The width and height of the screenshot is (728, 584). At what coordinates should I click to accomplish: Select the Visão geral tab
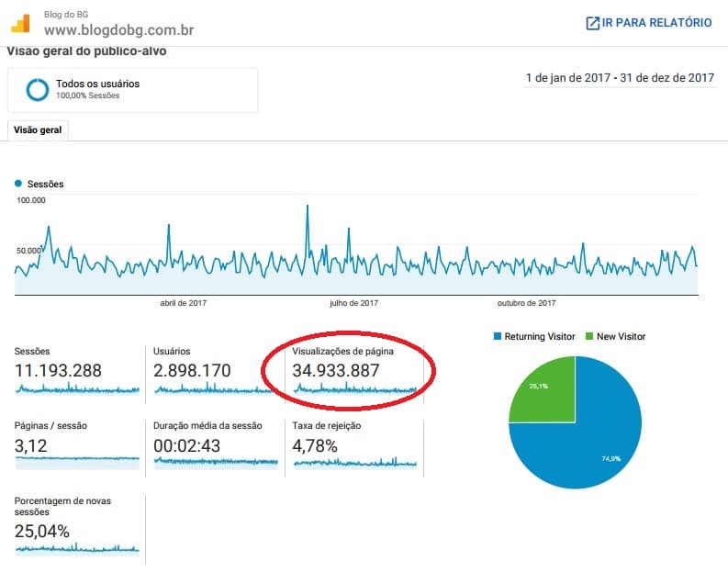(38, 130)
